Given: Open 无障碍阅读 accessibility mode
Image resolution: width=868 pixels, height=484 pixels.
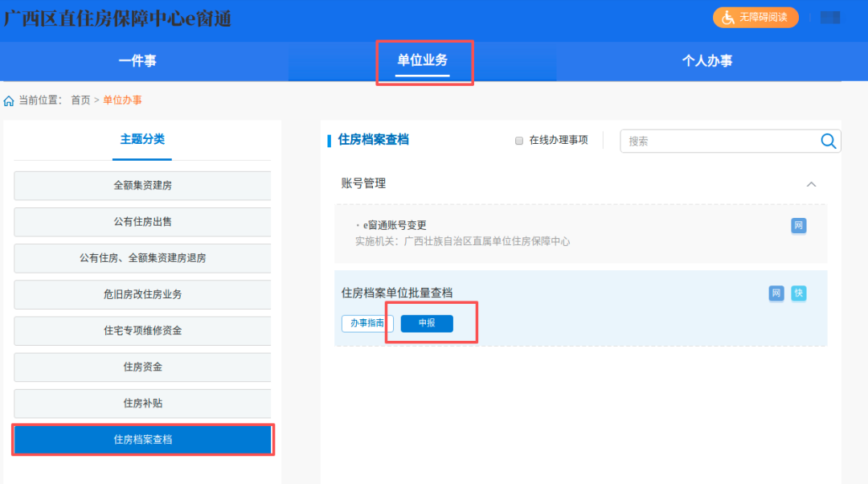Looking at the screenshot, I should tap(755, 17).
